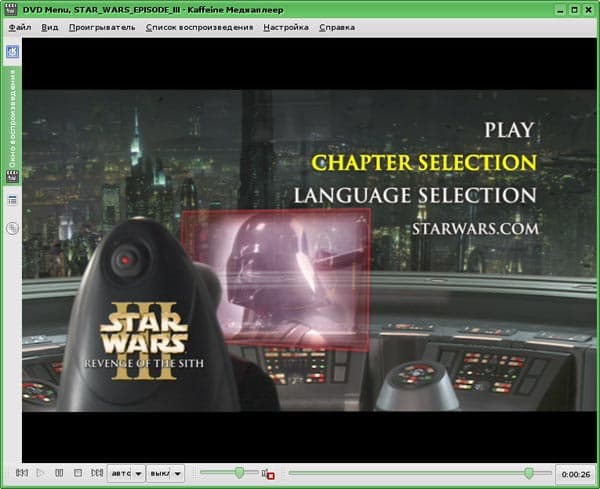
Task: Open the Настройка menu
Action: click(x=286, y=28)
